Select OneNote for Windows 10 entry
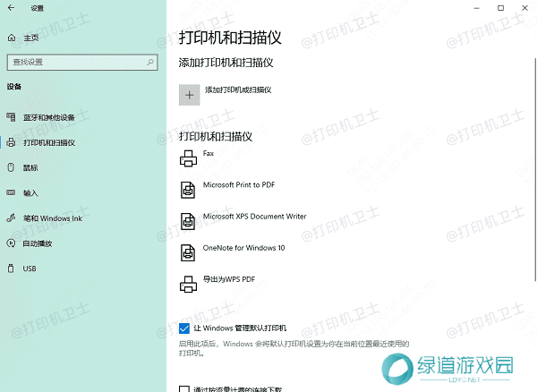This screenshot has height=392, width=537. [x=243, y=248]
